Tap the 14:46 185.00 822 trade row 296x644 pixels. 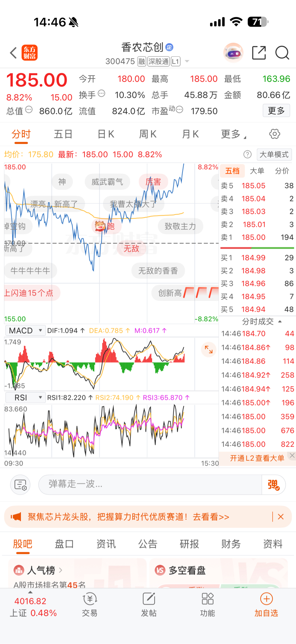(257, 444)
